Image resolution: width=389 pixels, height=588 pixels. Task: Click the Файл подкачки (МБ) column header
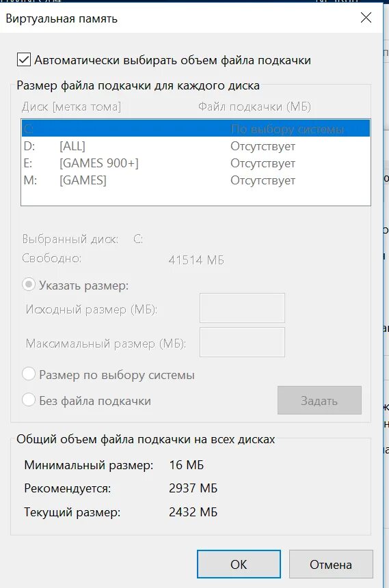[x=254, y=107]
